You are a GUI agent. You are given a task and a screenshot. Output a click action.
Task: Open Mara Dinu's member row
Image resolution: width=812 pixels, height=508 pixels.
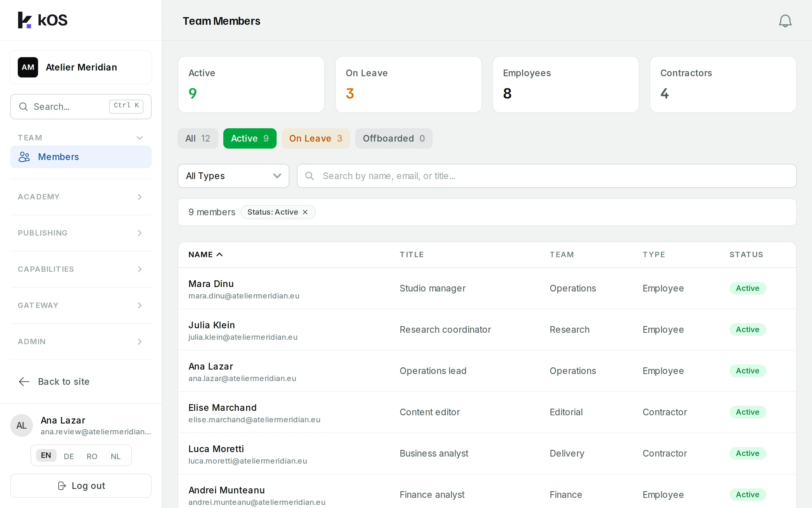coord(487,289)
